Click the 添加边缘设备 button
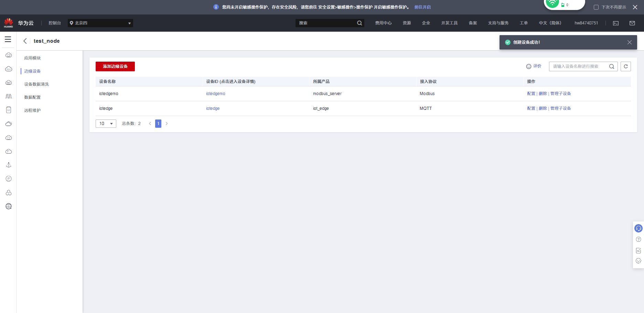This screenshot has width=644, height=313. coord(115,66)
